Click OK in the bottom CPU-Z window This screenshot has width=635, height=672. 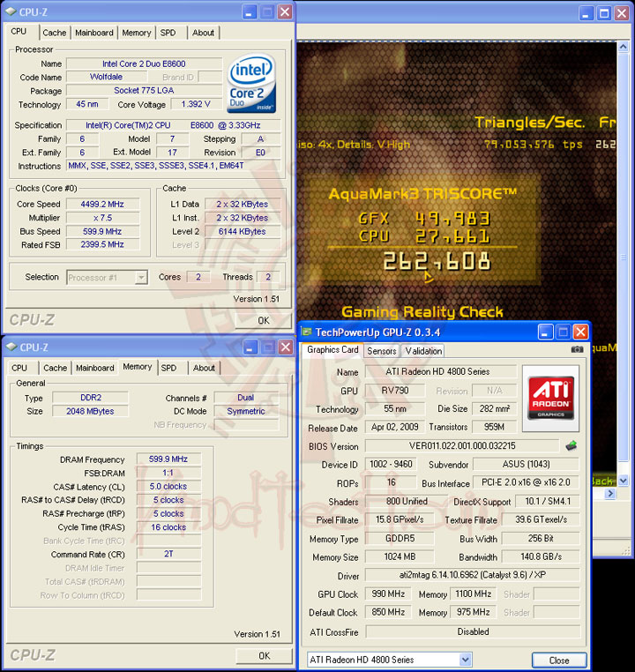click(x=265, y=656)
